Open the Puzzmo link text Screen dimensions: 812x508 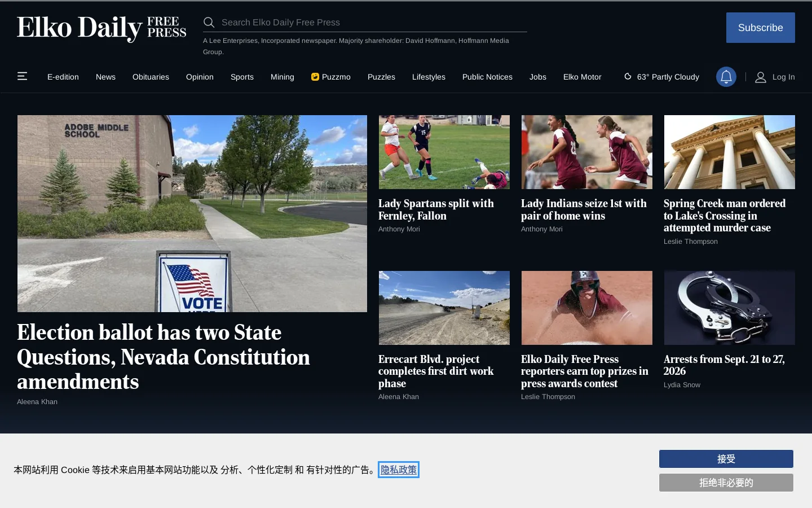pyautogui.click(x=336, y=77)
